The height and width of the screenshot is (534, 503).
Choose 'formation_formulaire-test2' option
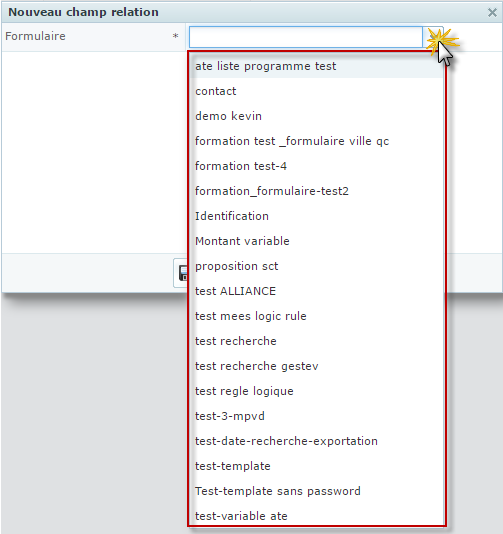[x=316, y=191]
